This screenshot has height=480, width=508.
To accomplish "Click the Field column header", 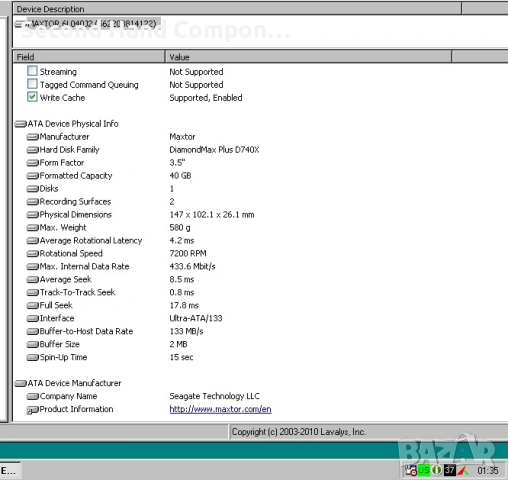I will (89, 57).
